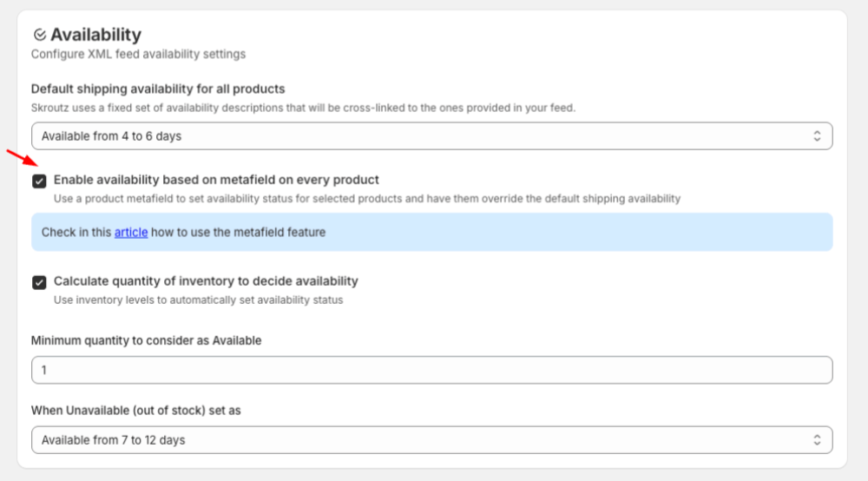868x481 pixels.
Task: Click the Availability section heading
Action: tap(95, 35)
